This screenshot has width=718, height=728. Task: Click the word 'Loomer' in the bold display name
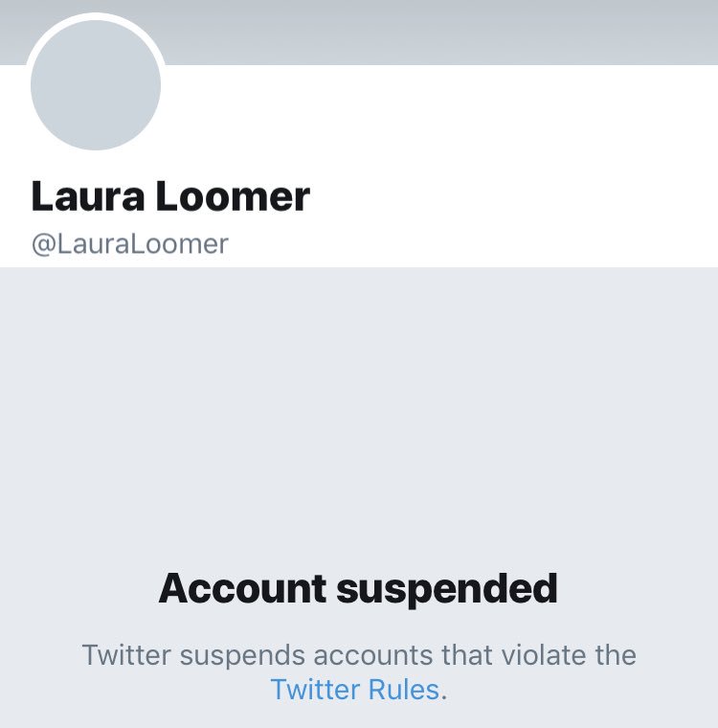233,197
